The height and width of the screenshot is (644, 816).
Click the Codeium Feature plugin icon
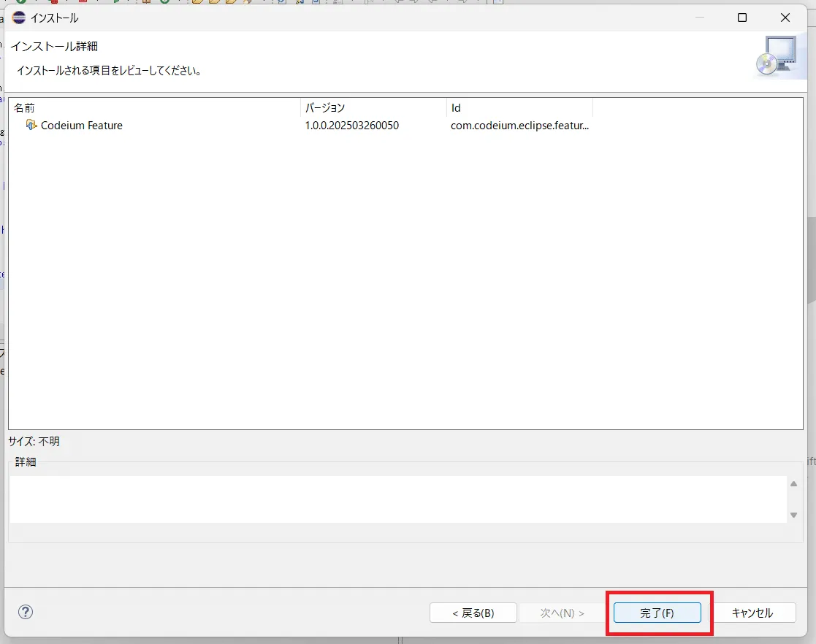click(x=31, y=125)
